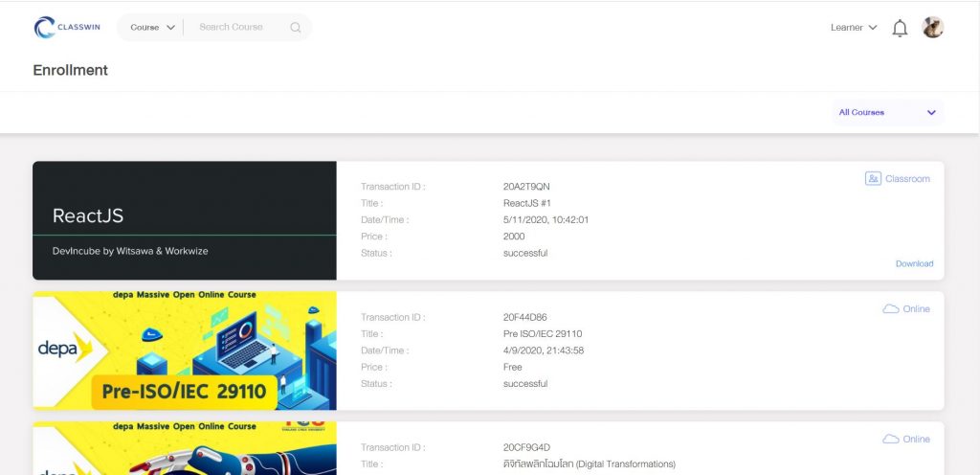Open the All Courses filter dropdown
The image size is (980, 475).
887,113
